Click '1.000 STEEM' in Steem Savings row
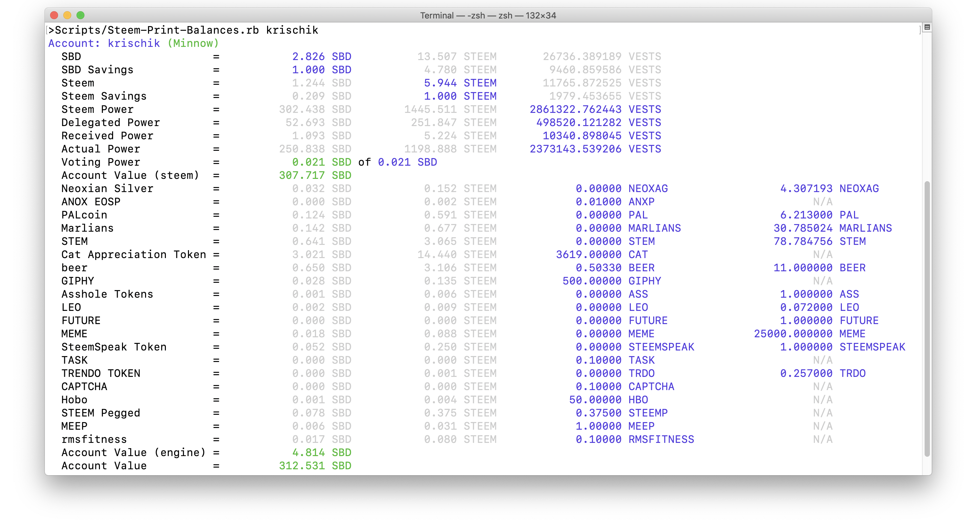The image size is (980, 530). point(460,96)
